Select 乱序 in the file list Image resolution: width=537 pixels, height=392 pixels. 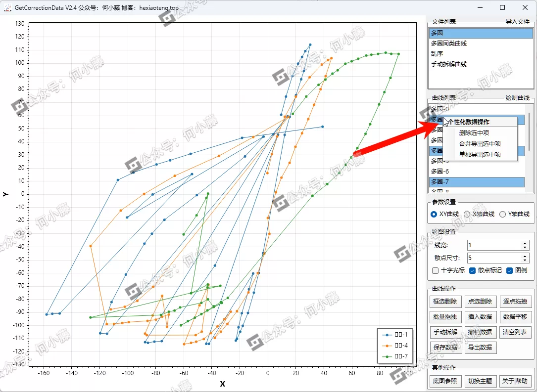pos(437,54)
